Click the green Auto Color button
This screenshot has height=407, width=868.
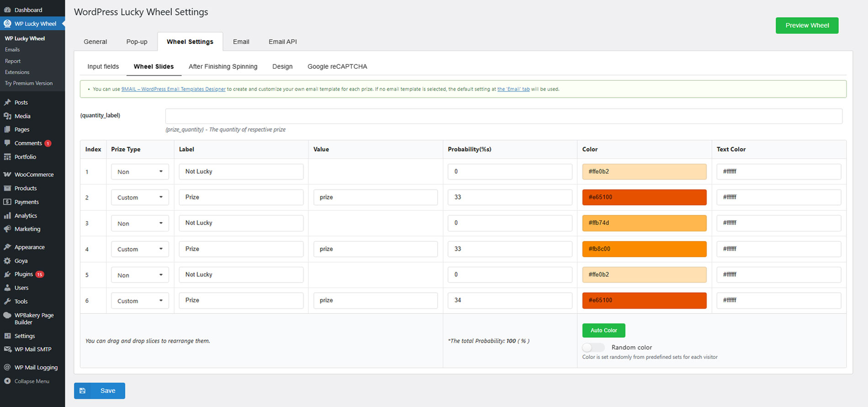point(603,330)
